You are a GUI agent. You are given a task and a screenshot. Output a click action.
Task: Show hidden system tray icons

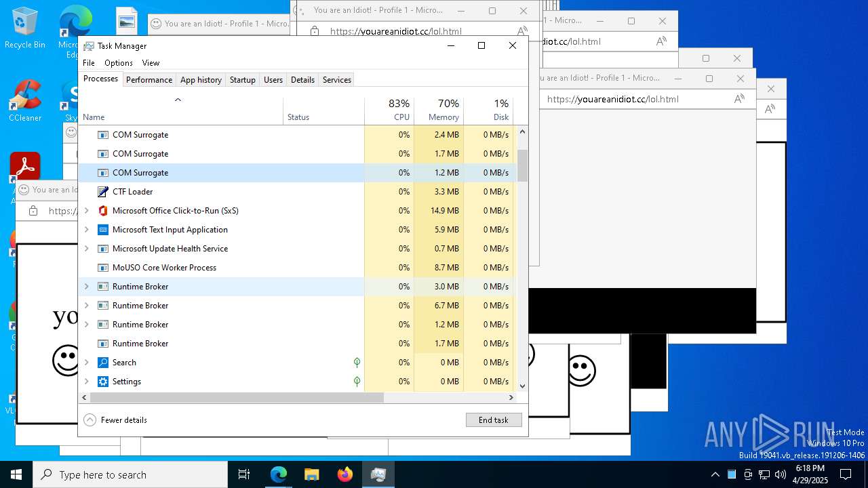tap(715, 474)
